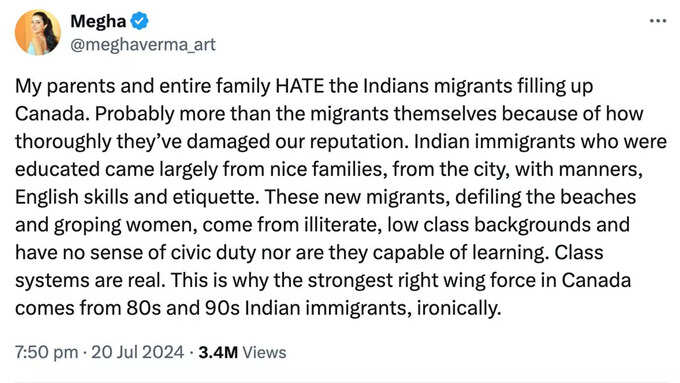
Task: Click the Views label
Action: pyautogui.click(x=264, y=352)
